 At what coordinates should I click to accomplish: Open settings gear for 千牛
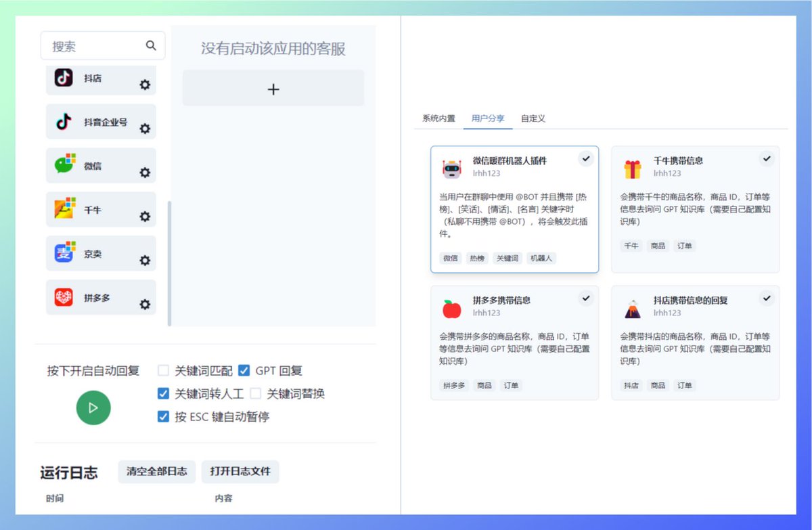(x=145, y=217)
